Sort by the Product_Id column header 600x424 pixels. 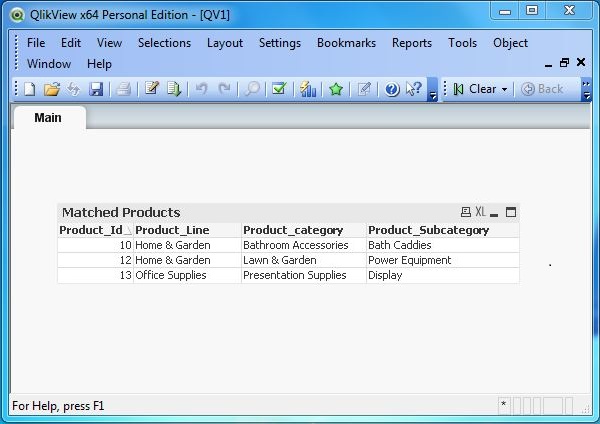tap(95, 230)
